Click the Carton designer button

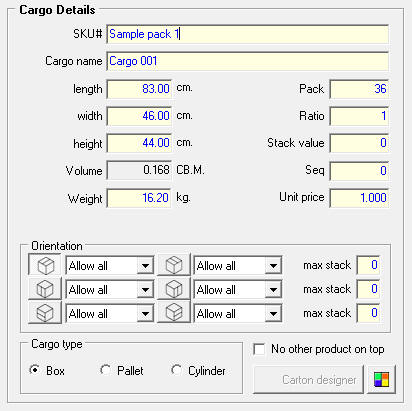pyautogui.click(x=308, y=380)
